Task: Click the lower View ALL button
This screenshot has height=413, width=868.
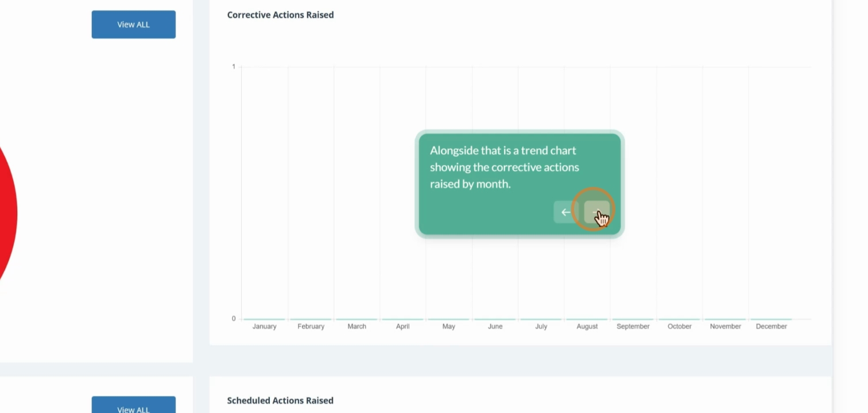Action: click(x=133, y=407)
